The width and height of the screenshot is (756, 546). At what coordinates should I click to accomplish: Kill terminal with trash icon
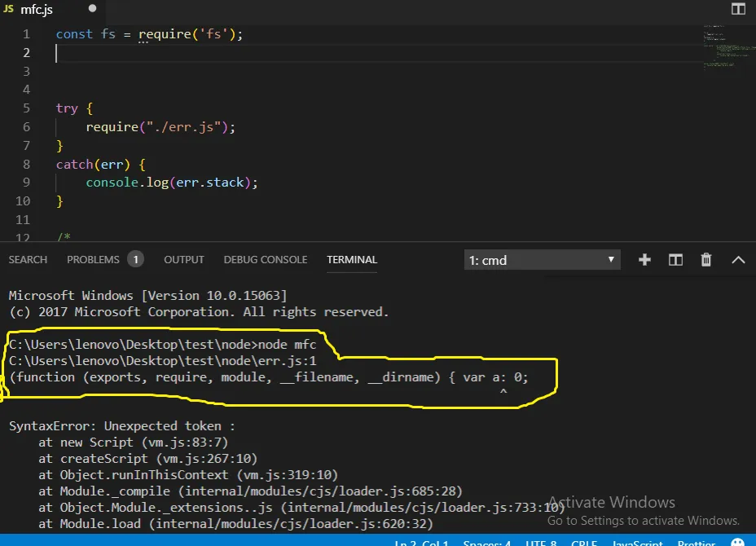pos(705,260)
